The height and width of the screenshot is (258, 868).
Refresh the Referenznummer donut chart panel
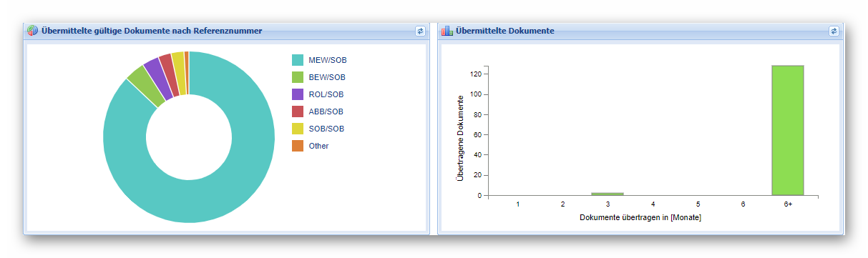[x=420, y=31]
